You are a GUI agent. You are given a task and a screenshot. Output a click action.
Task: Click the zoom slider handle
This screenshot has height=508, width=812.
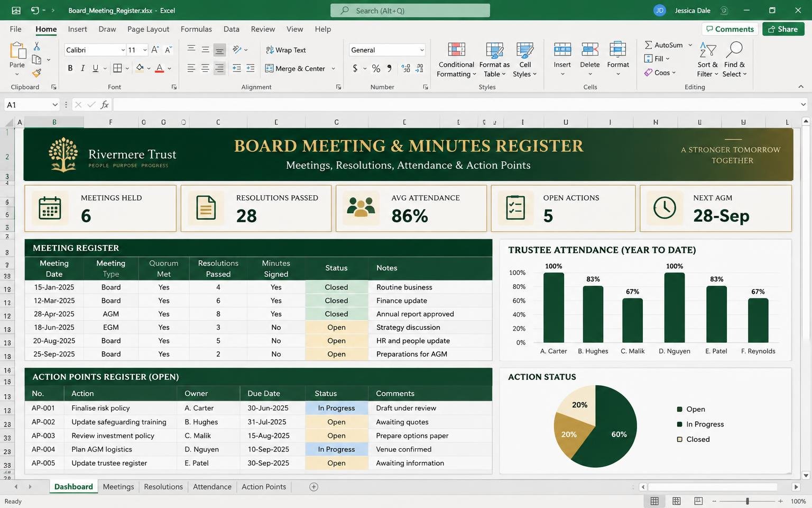(x=748, y=501)
